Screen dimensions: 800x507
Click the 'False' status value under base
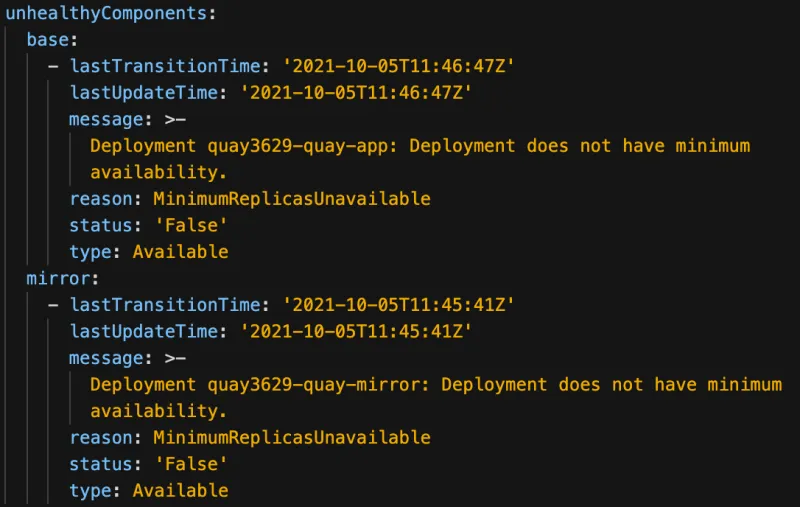[190, 225]
